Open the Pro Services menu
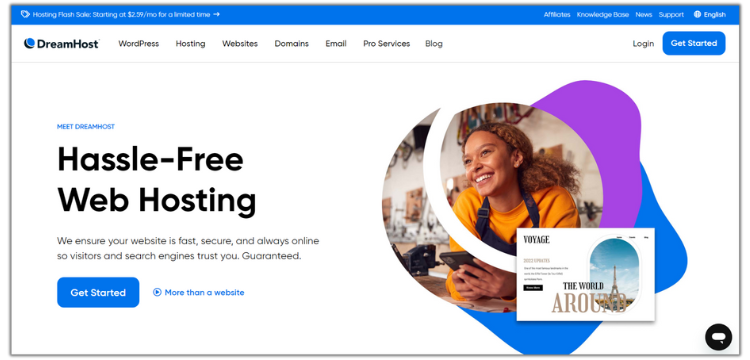The image size is (750, 360). point(386,44)
